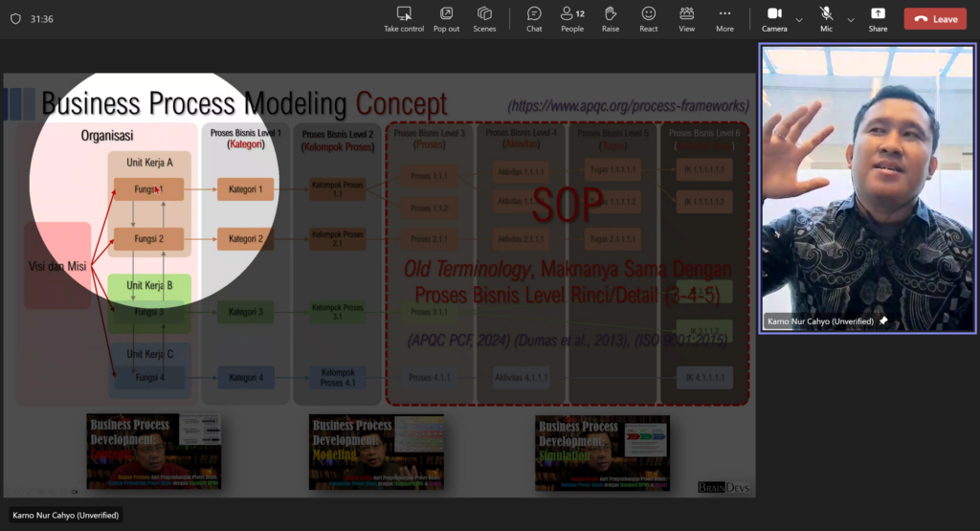
Task: Pop out the shared content window
Action: (x=446, y=18)
